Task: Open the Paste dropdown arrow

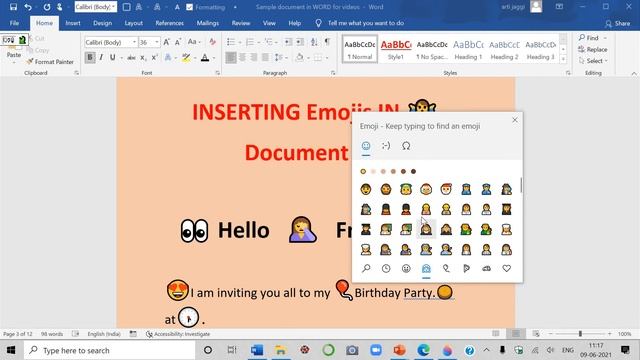Action: (13, 62)
